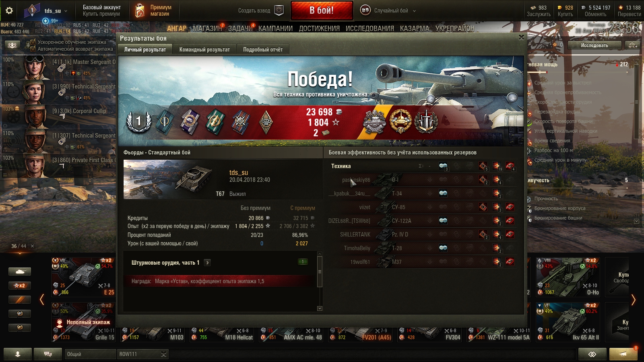Open the chat channels icon at bottom
Image resolution: width=644 pixels, height=362 pixels.
point(48,354)
